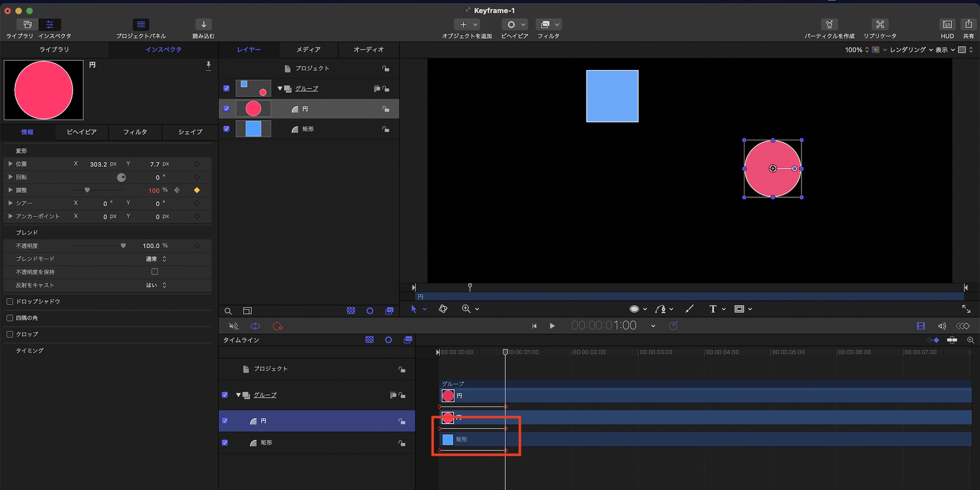Toggle 不透明度を保持 checkbox
Image resolution: width=980 pixels, height=490 pixels.
tap(155, 272)
